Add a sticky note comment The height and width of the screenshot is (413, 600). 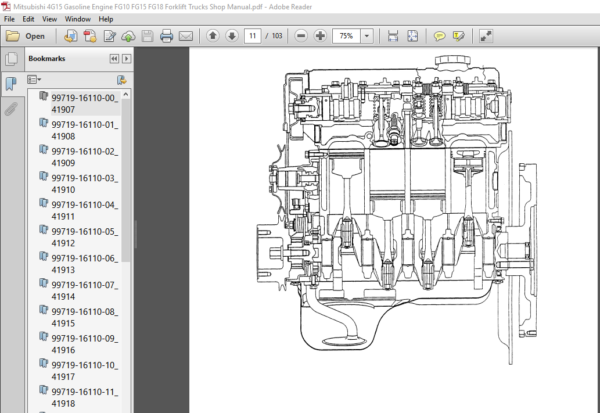pos(439,36)
